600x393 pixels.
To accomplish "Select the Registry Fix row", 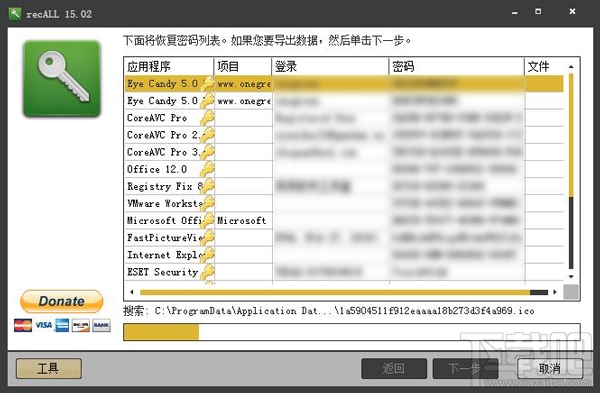I will [x=344, y=186].
